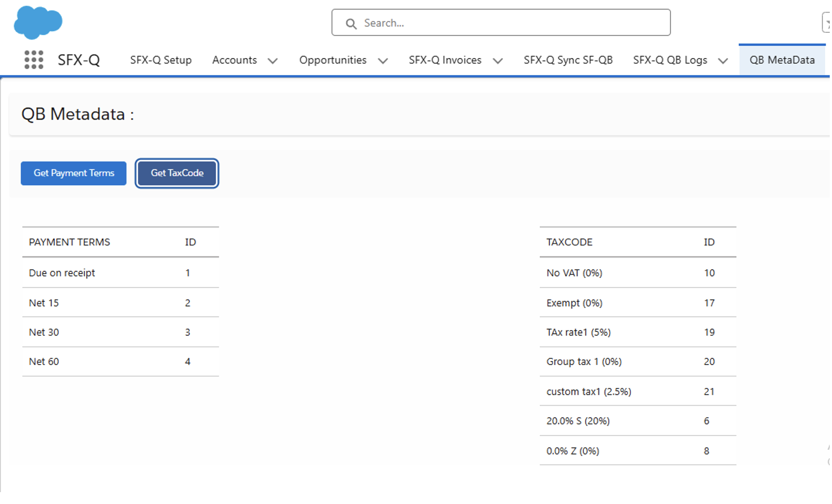
Task: Select the No VAT (0%) taxcode row
Action: (x=574, y=273)
